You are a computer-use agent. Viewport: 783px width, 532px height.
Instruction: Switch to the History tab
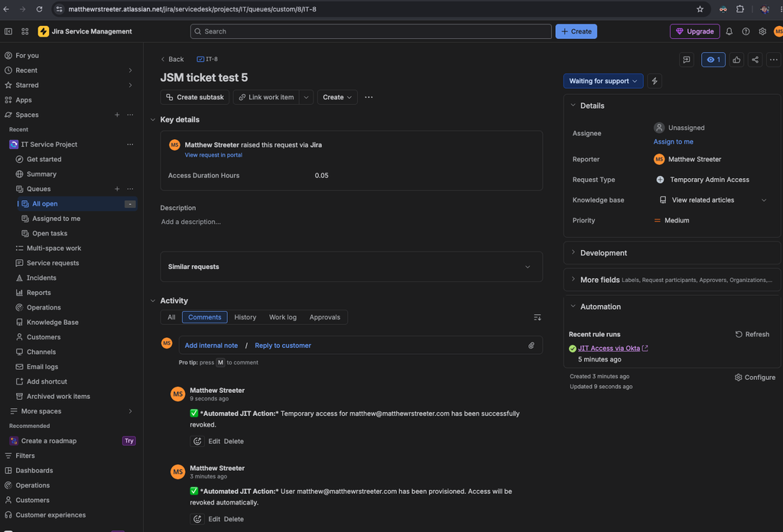click(x=245, y=317)
